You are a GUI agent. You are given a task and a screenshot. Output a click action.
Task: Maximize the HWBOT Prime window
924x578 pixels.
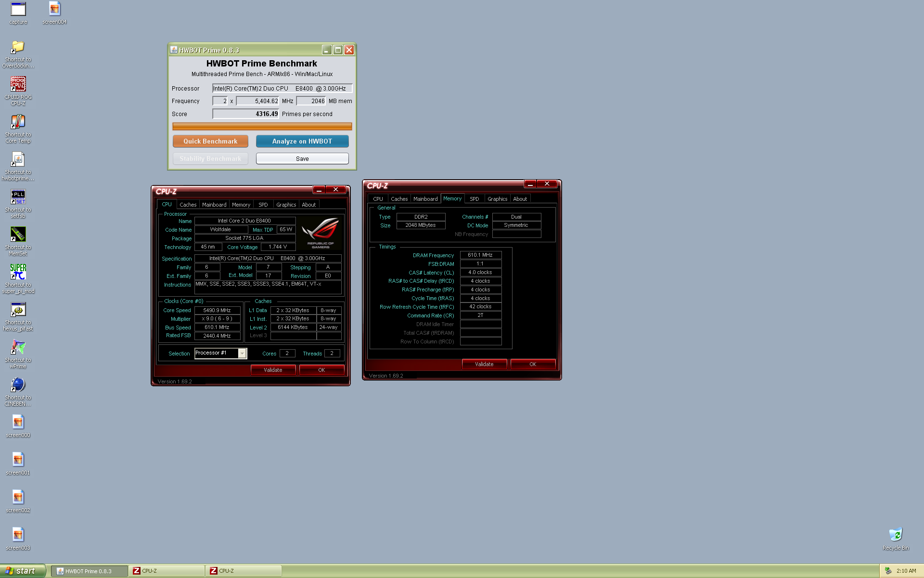click(338, 50)
